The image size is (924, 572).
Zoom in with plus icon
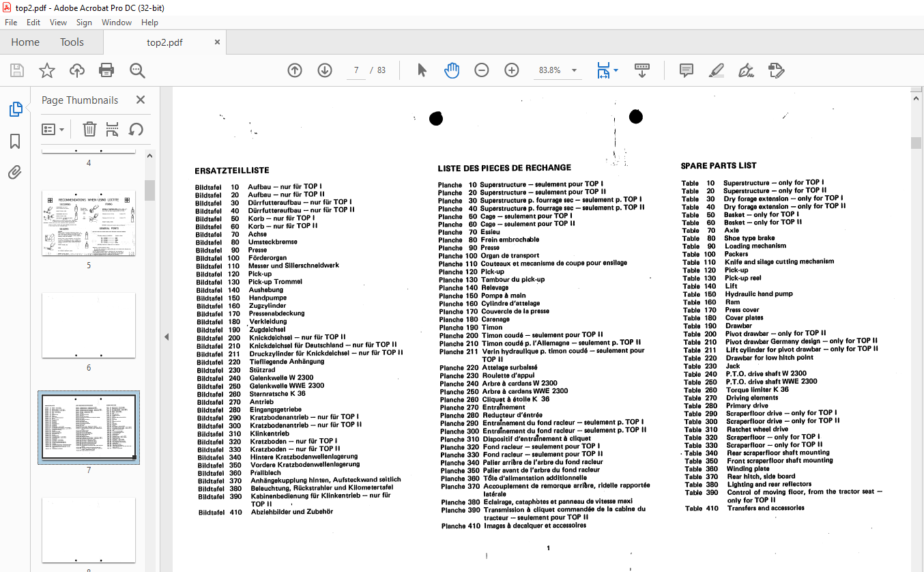512,70
